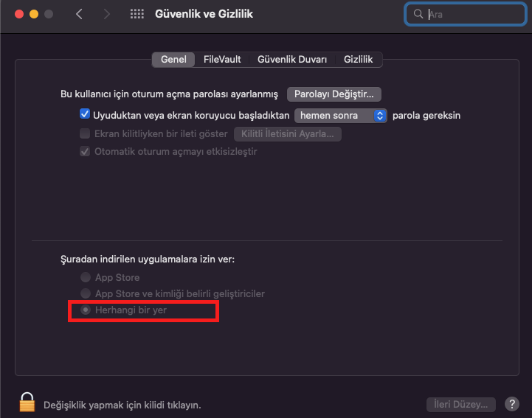Switch to the FileVault tab

coord(222,60)
